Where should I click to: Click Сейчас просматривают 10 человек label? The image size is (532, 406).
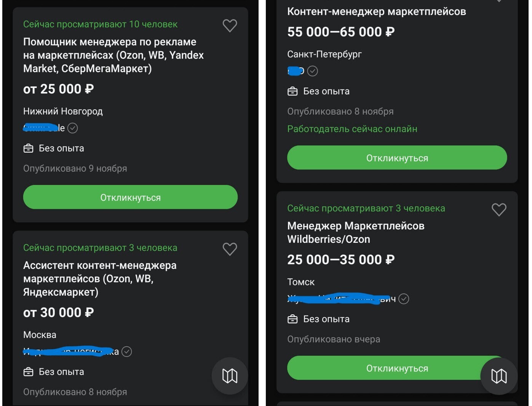pyautogui.click(x=100, y=24)
